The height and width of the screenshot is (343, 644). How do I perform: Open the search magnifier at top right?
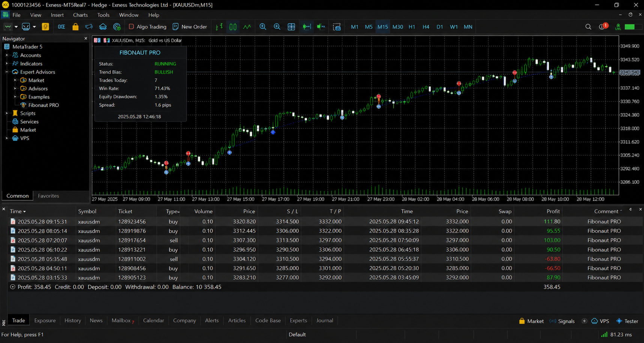tap(588, 27)
